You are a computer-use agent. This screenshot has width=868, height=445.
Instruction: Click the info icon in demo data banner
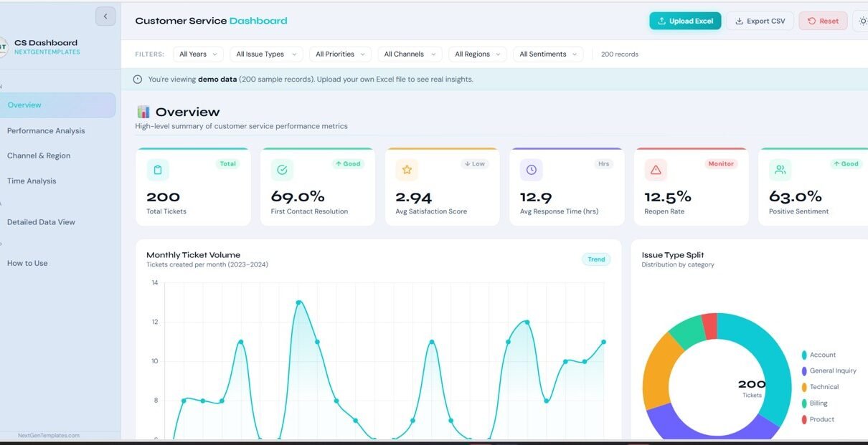(x=138, y=80)
